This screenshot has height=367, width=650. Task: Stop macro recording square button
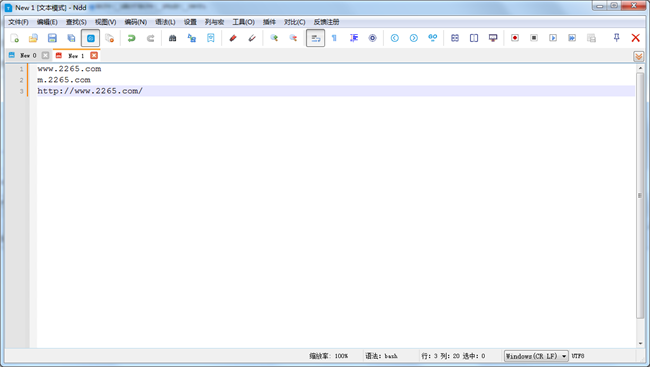coord(534,38)
